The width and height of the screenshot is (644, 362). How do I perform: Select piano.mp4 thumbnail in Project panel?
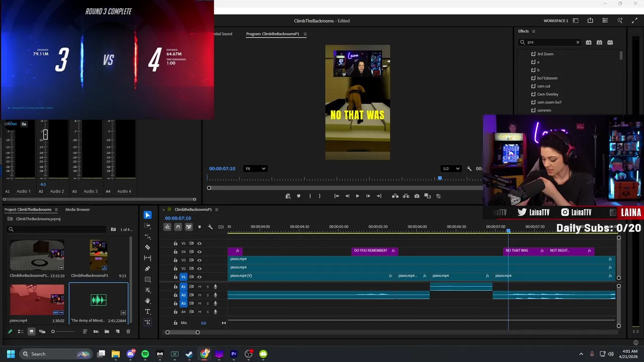[37, 300]
